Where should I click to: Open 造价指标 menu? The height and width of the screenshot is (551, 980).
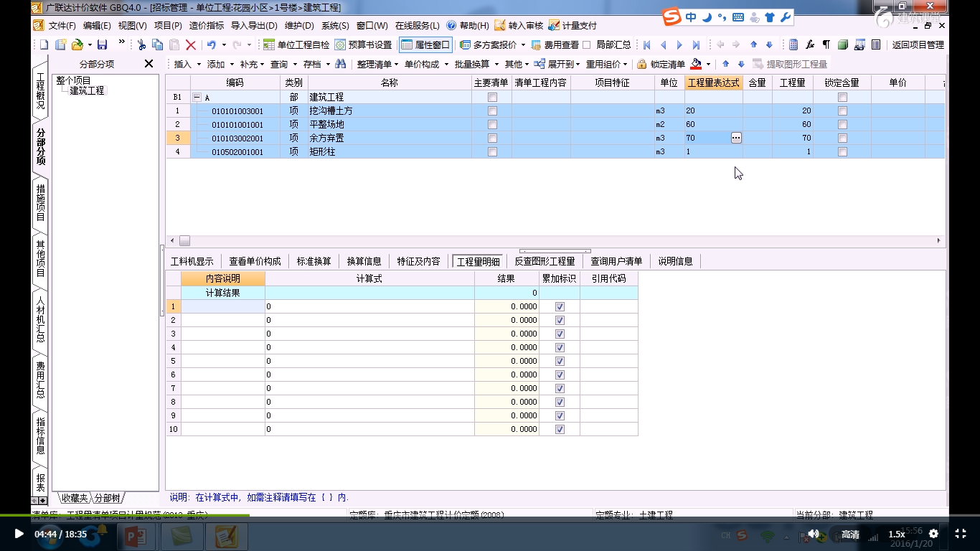(x=207, y=25)
